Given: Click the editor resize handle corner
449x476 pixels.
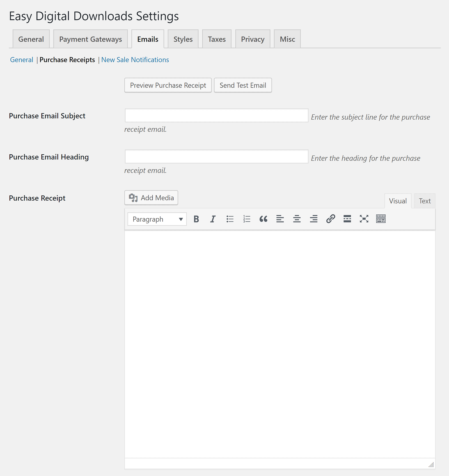Looking at the screenshot, I should (x=431, y=464).
